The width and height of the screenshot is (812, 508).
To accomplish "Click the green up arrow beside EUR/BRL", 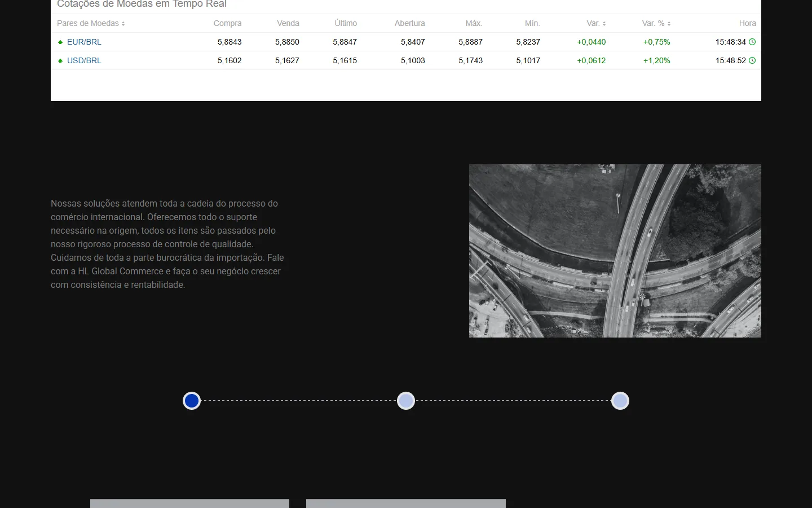I will (60, 42).
